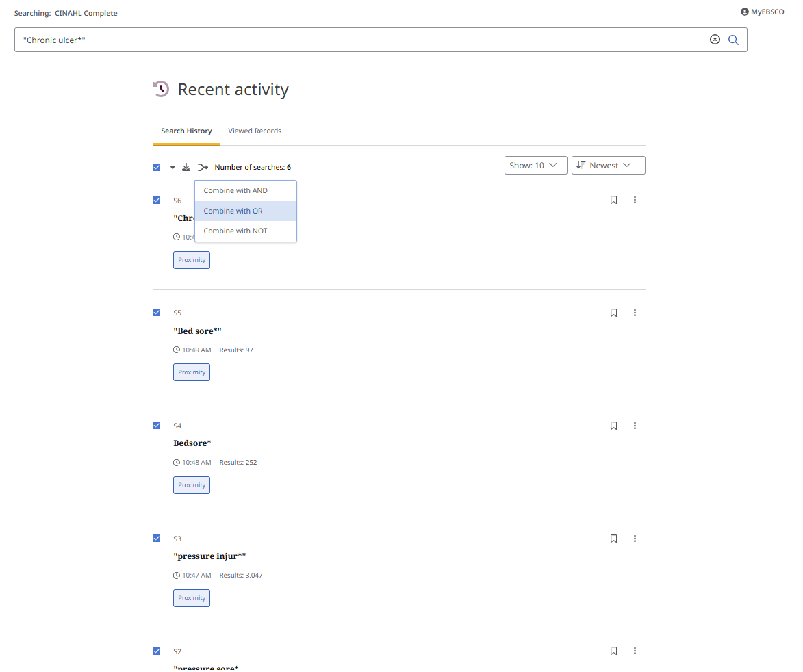Viewport: 803px width, 672px height.
Task: Click into the search query field
Action: click(x=356, y=40)
